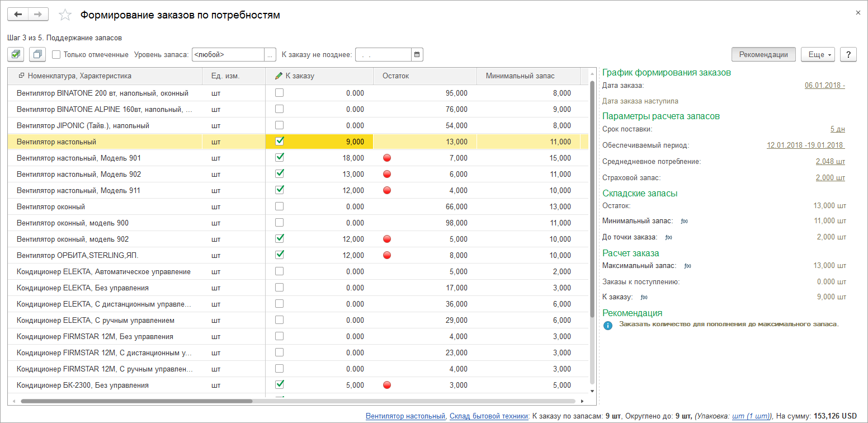Open the packaging link шт (1 шт)
The width and height of the screenshot is (868, 423).
(750, 416)
